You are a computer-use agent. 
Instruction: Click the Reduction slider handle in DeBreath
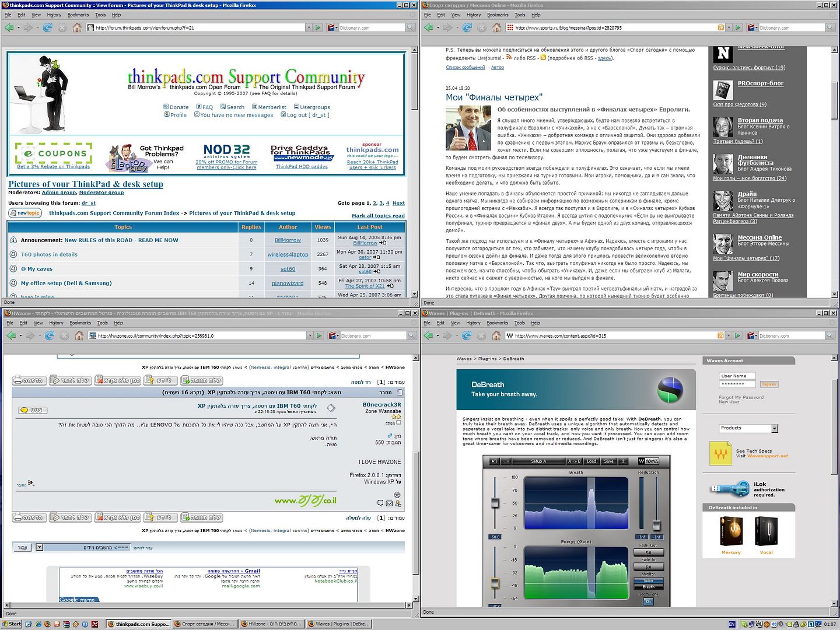click(656, 525)
